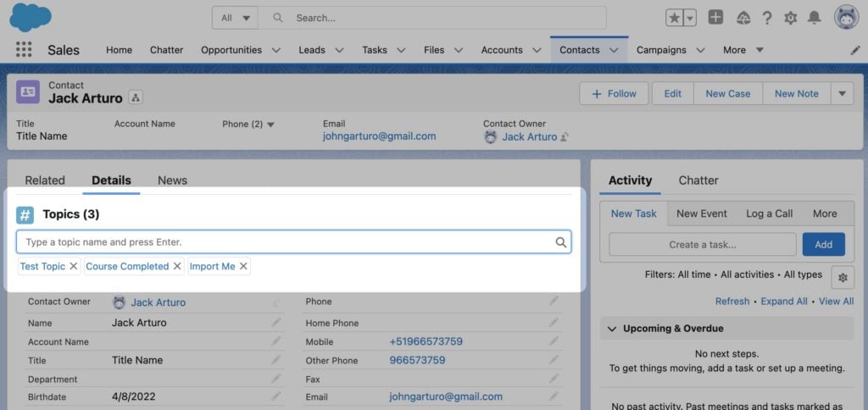Focus the global Search field
The width and height of the screenshot is (868, 410).
pos(432,18)
